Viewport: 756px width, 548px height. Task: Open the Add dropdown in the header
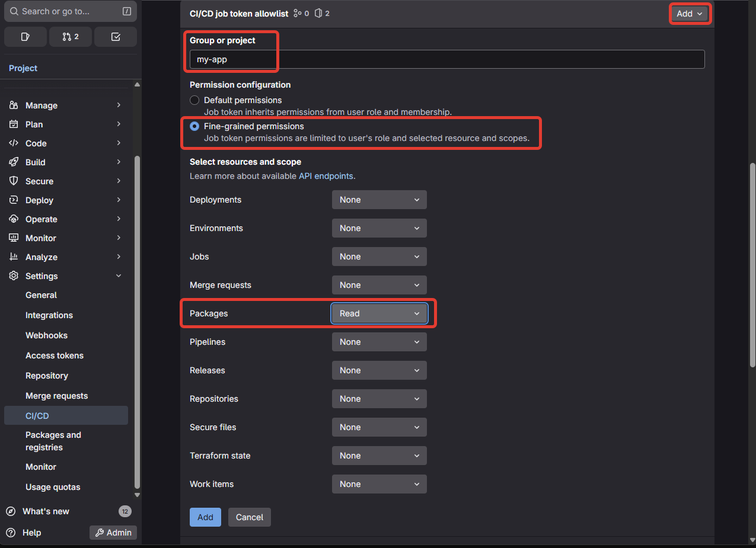point(689,12)
